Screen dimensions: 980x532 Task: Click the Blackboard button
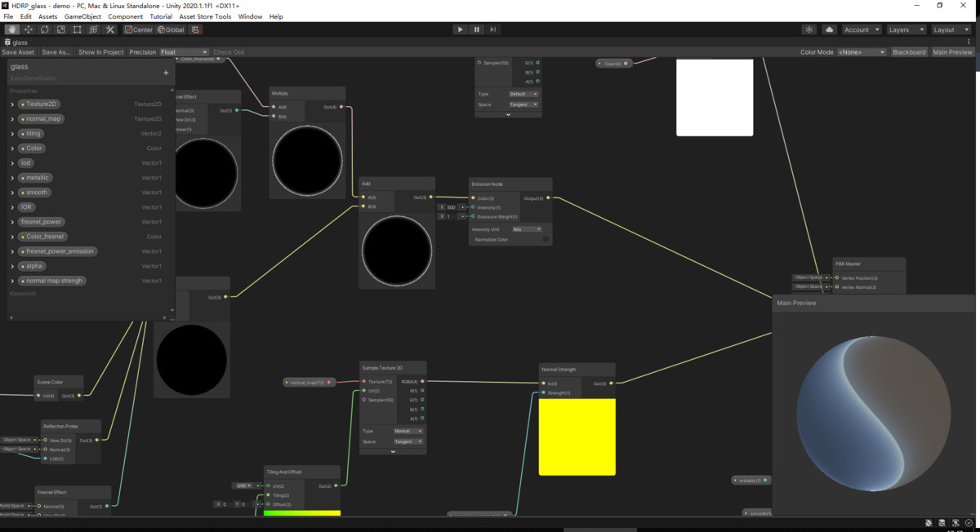[x=909, y=51]
